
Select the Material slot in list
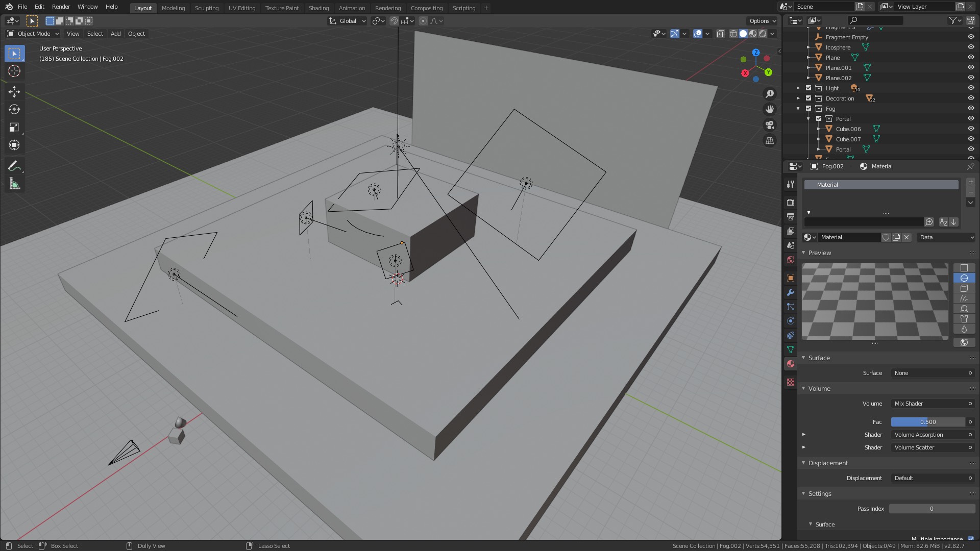click(881, 185)
